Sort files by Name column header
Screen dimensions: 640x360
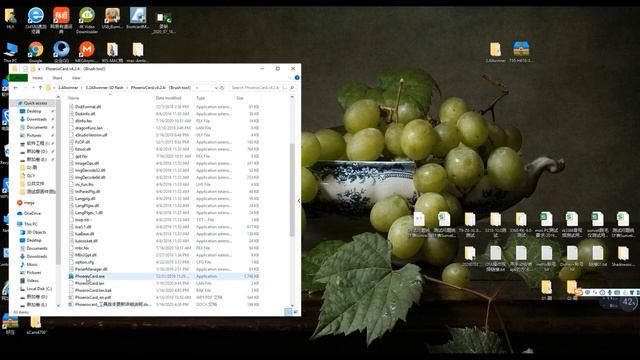click(x=73, y=98)
